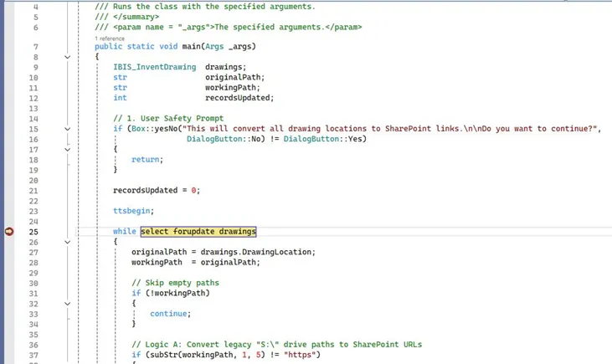Click line number 25 in the gutter
The height and width of the screenshot is (364, 612).
pos(33,232)
